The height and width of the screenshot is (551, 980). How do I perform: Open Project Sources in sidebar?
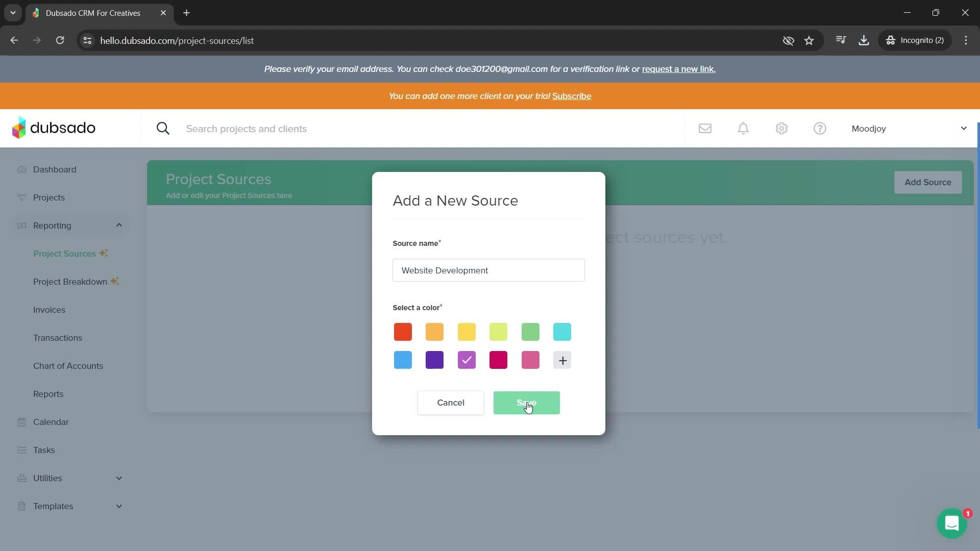click(x=64, y=254)
